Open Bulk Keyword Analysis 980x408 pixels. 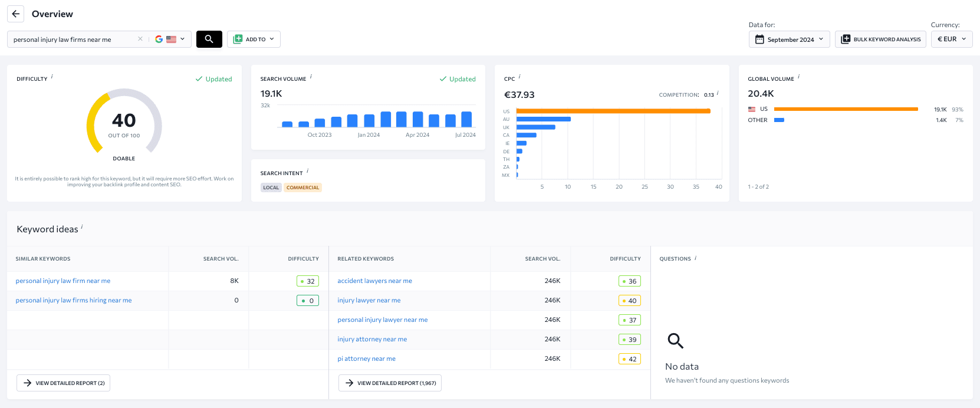pyautogui.click(x=880, y=40)
